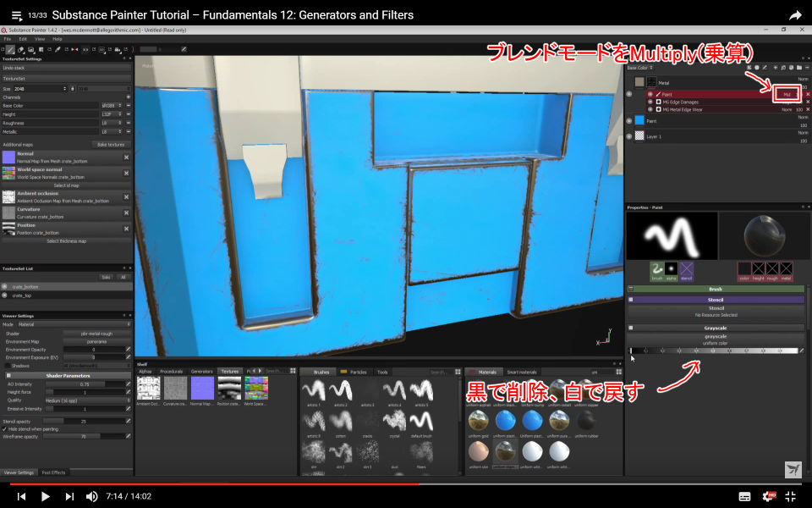Screen dimensions: 812x508
Task: Add a folder in Layers panel
Action: pos(799,68)
